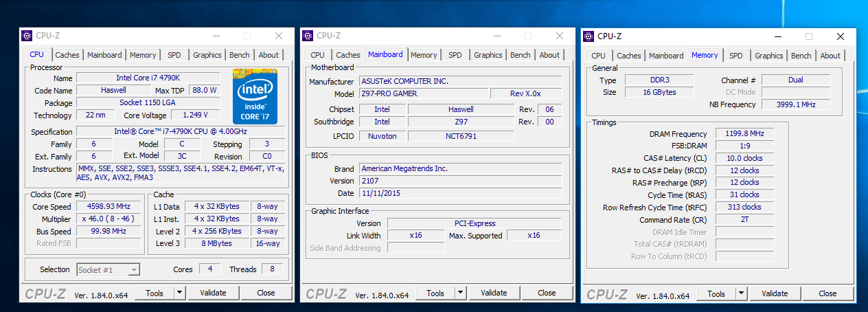Open the Bench tab in the Mainboard window
This screenshot has height=312, width=868.
tap(521, 55)
